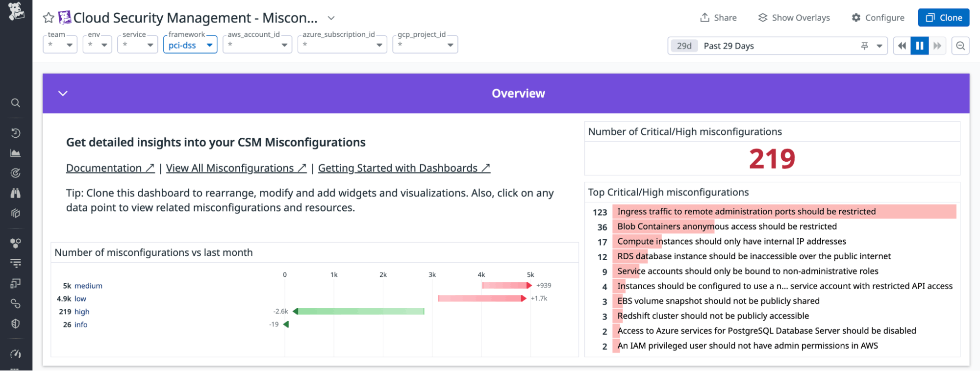Pause live dashboard updates
The width and height of the screenshot is (980, 371).
920,46
